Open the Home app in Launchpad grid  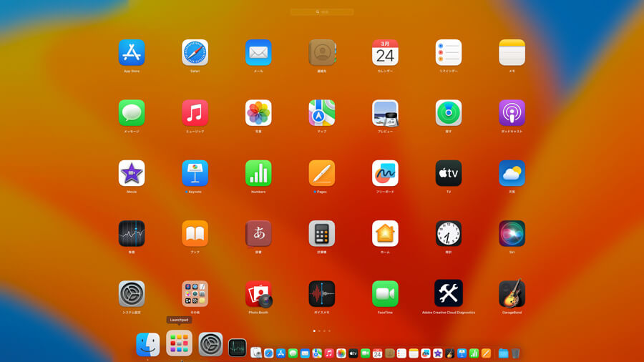[x=385, y=233]
